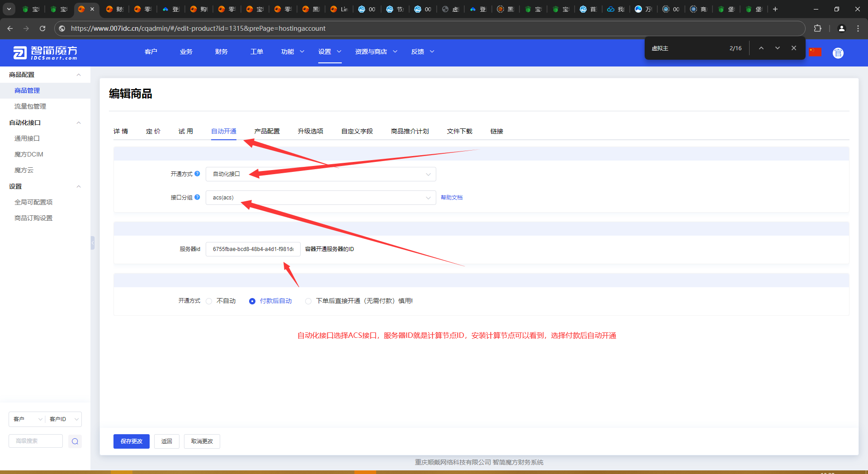Click the browser back arrow
This screenshot has height=474, width=868.
[10, 28]
